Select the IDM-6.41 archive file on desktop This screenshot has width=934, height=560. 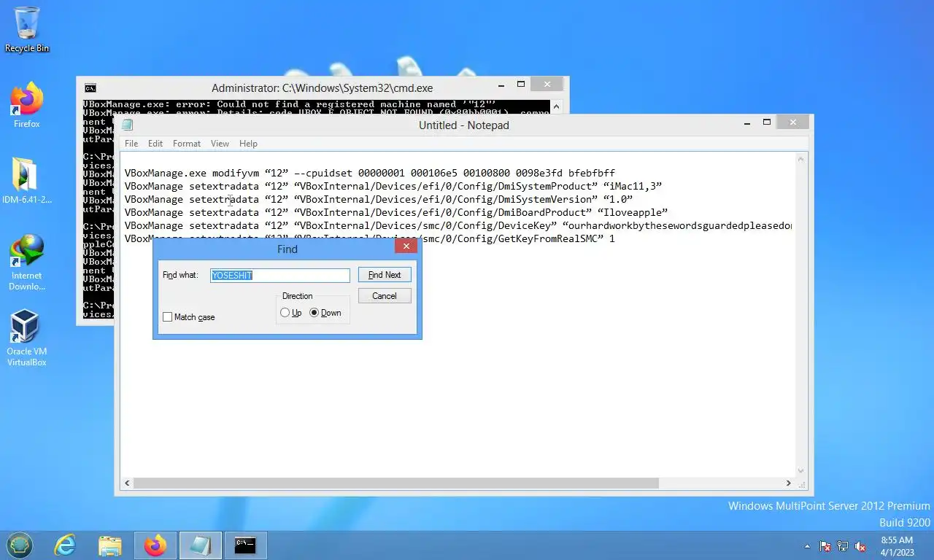coord(27,181)
